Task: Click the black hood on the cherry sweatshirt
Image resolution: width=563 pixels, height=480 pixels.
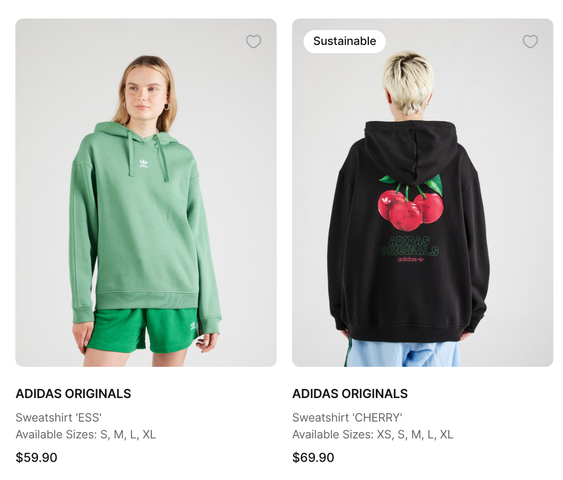Action: pos(411,153)
